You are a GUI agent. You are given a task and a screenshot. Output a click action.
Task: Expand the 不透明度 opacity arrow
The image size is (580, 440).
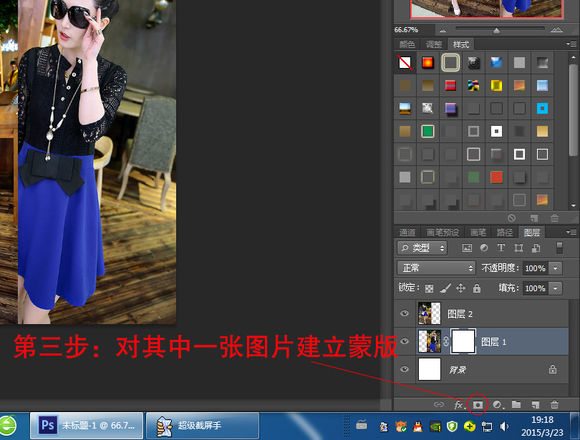point(556,268)
